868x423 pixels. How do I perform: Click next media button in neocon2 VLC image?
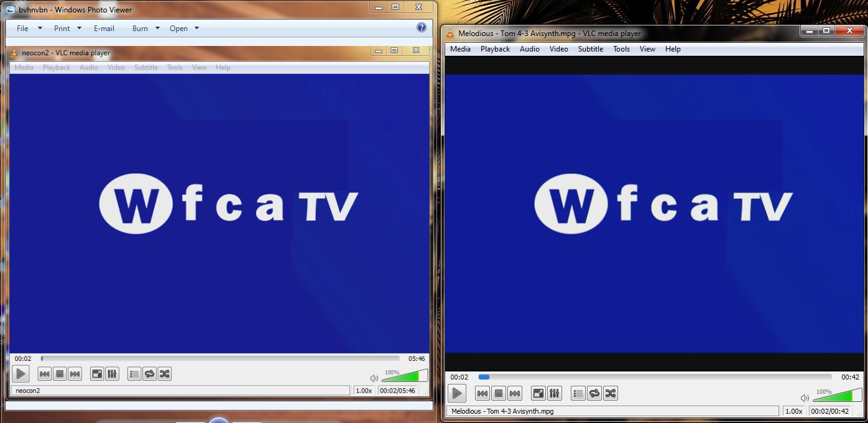[75, 374]
